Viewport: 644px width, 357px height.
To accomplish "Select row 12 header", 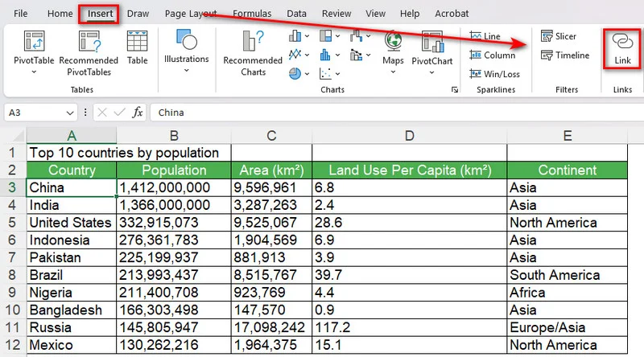I will (12, 345).
